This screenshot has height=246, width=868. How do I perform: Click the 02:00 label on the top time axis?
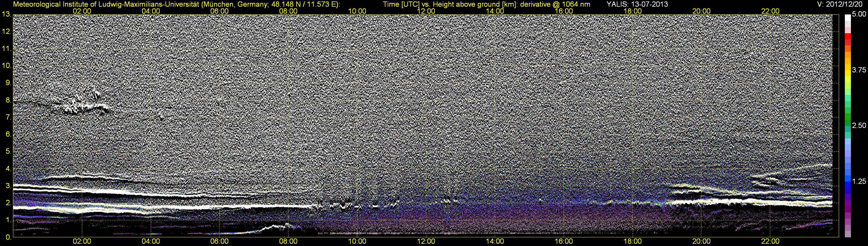[x=82, y=11]
